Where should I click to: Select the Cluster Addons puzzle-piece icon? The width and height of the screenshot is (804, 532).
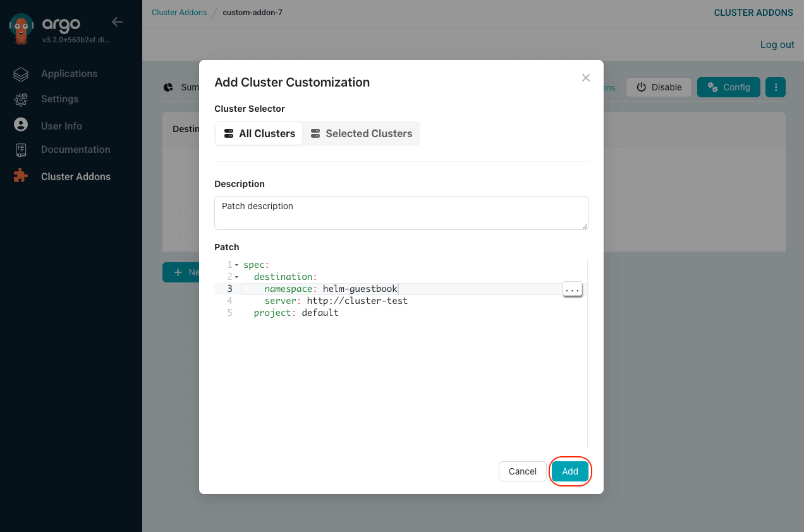pos(21,176)
